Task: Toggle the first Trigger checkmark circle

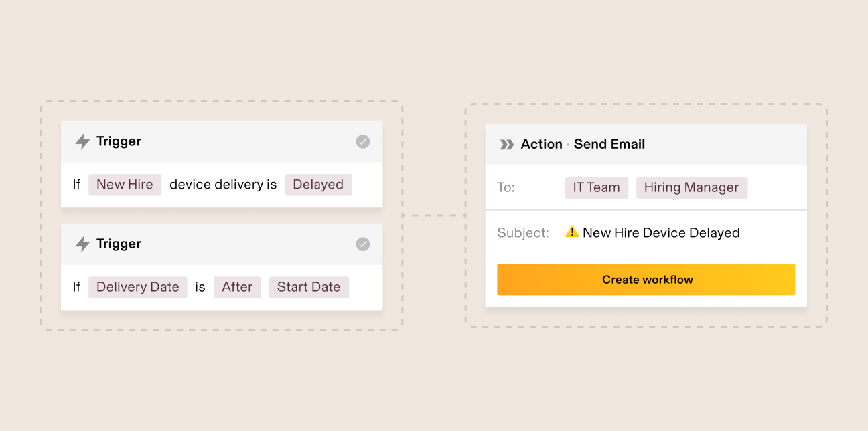Action: pyautogui.click(x=362, y=141)
